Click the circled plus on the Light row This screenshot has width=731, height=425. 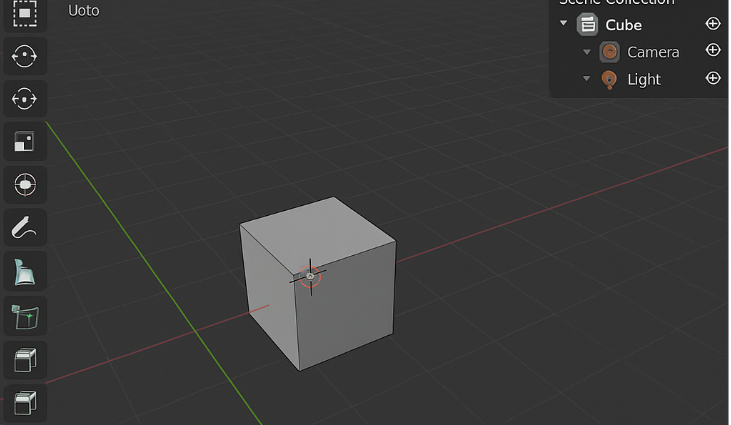coord(713,78)
